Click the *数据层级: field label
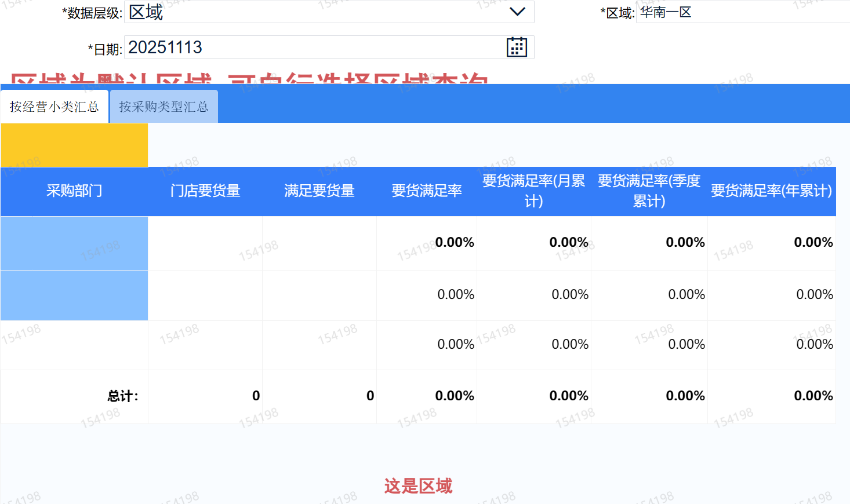850x504 pixels. click(92, 13)
